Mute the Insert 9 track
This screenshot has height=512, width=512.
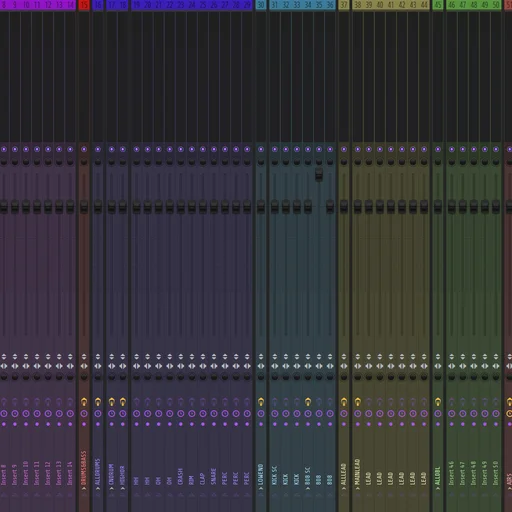[x=15, y=149]
